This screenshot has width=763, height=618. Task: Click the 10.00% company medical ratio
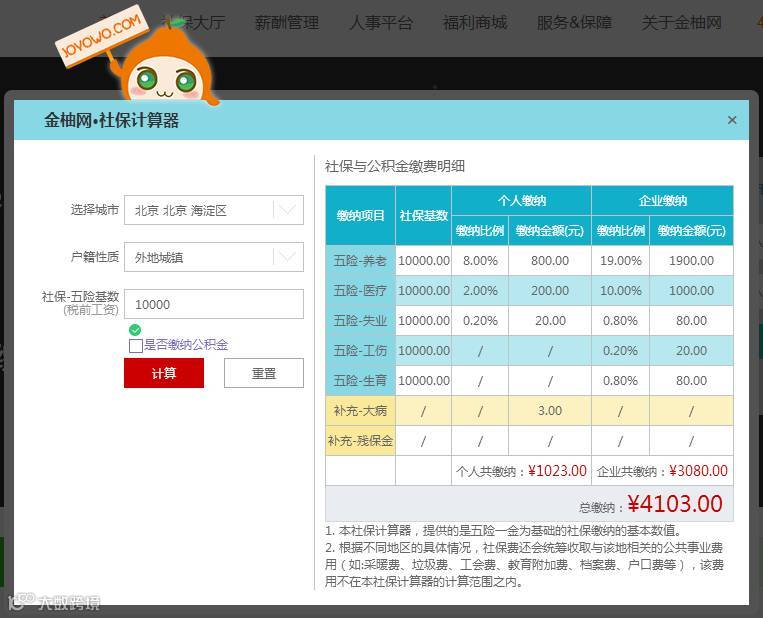[x=620, y=291]
